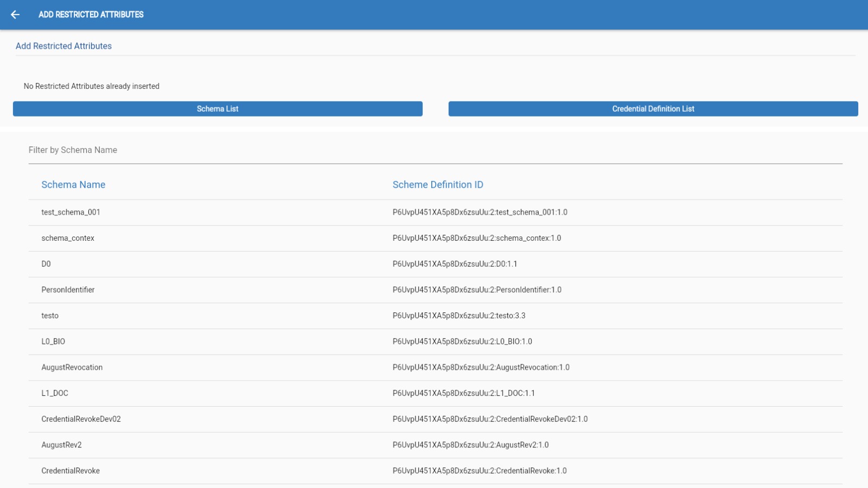Open the Schema List button
Viewport: 868px width, 488px height.
(218, 108)
